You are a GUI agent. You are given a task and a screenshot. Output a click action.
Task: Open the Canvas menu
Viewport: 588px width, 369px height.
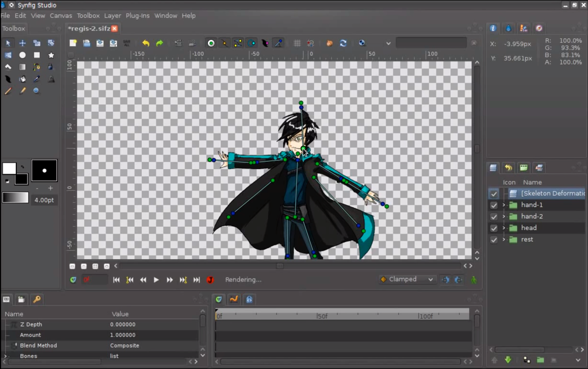coord(61,16)
